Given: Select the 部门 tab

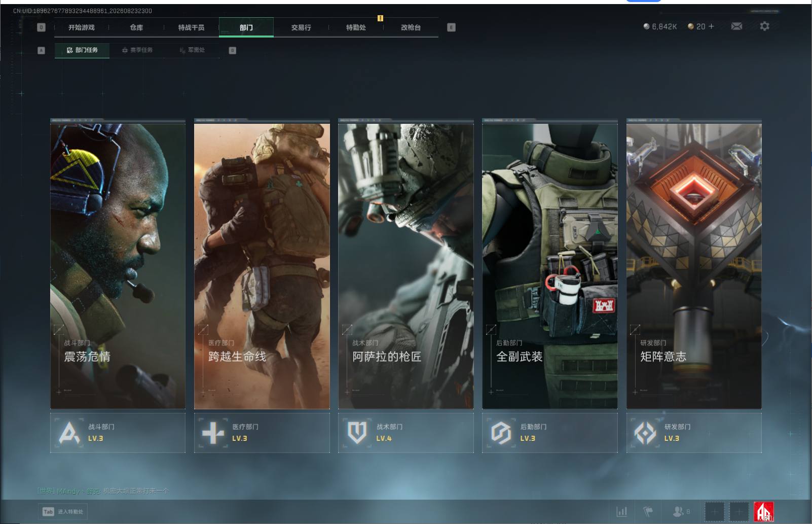Looking at the screenshot, I should coord(246,27).
